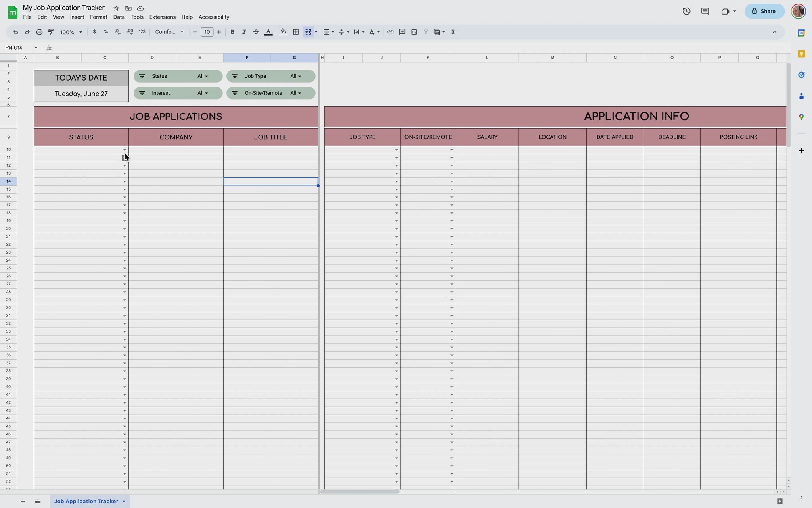
Task: Insert a chart from the toolbar
Action: pyautogui.click(x=414, y=32)
